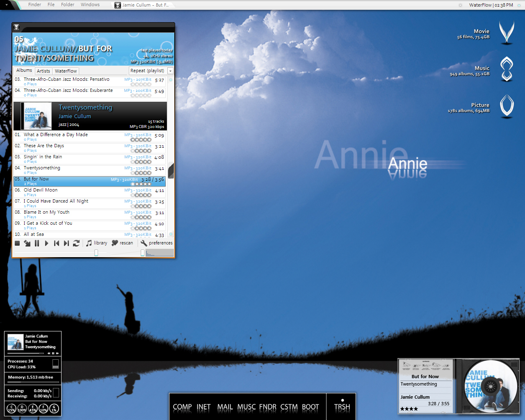Toggle the repeat arrows icon
Image resolution: width=525 pixels, height=420 pixels.
click(76, 243)
